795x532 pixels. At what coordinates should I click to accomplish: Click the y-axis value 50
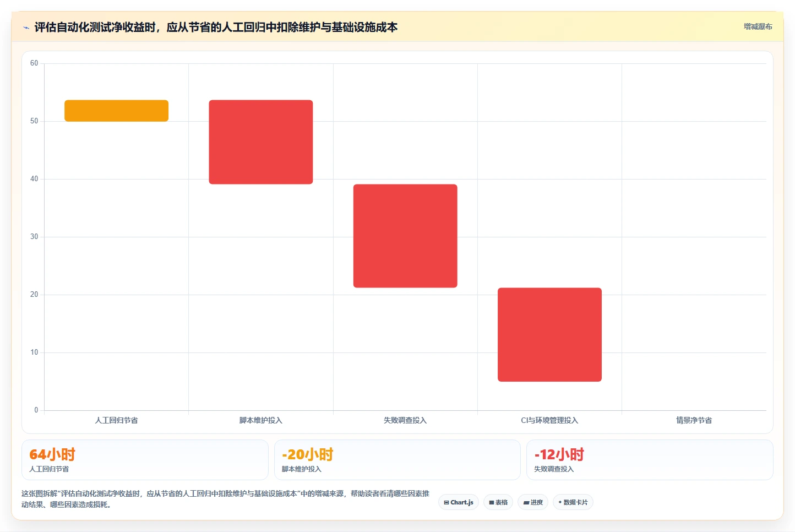click(x=34, y=121)
